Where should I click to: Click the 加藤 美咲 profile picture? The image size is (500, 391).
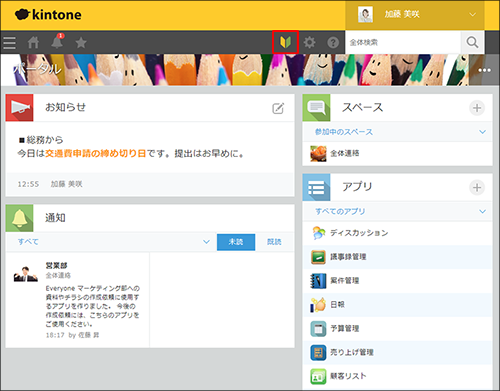pyautogui.click(x=365, y=15)
